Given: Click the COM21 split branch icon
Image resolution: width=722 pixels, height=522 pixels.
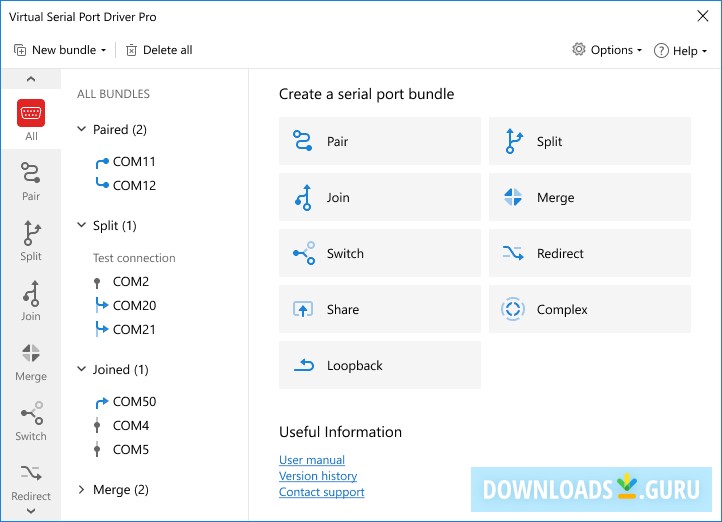Looking at the screenshot, I should tap(101, 329).
